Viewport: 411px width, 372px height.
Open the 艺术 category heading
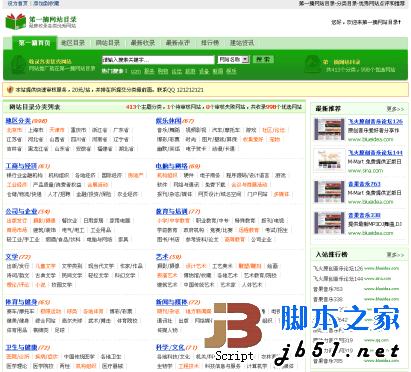[162, 257]
